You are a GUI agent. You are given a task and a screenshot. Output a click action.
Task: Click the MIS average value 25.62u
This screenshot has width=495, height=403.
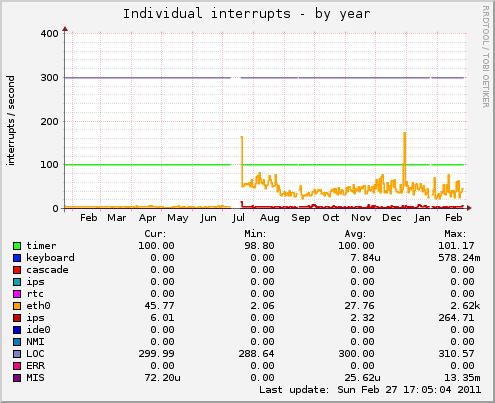362,378
